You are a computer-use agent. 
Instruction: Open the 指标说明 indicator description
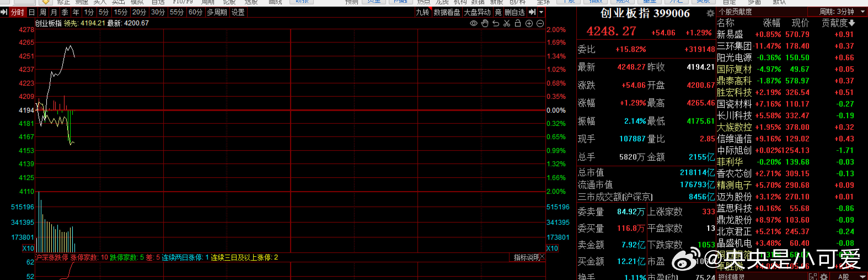[526, 257]
